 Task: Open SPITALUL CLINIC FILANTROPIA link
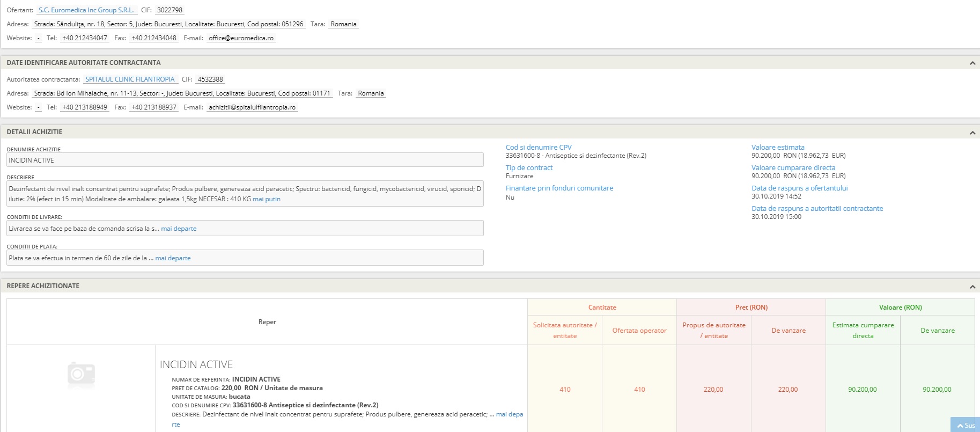click(130, 79)
